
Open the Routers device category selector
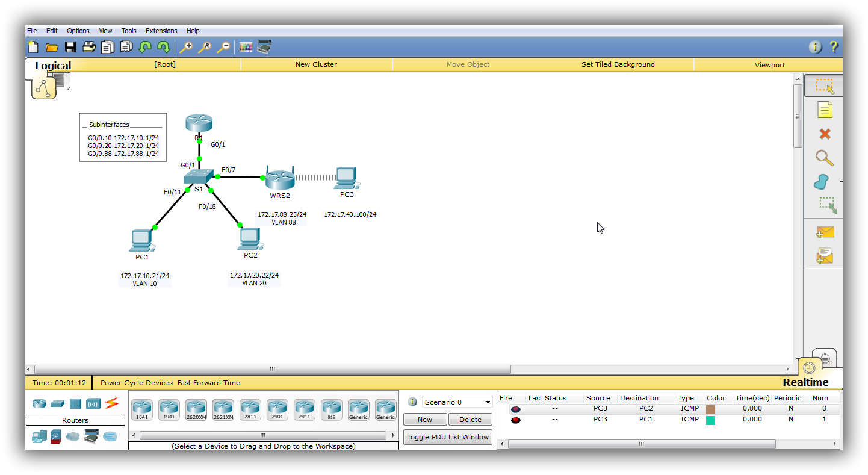75,420
